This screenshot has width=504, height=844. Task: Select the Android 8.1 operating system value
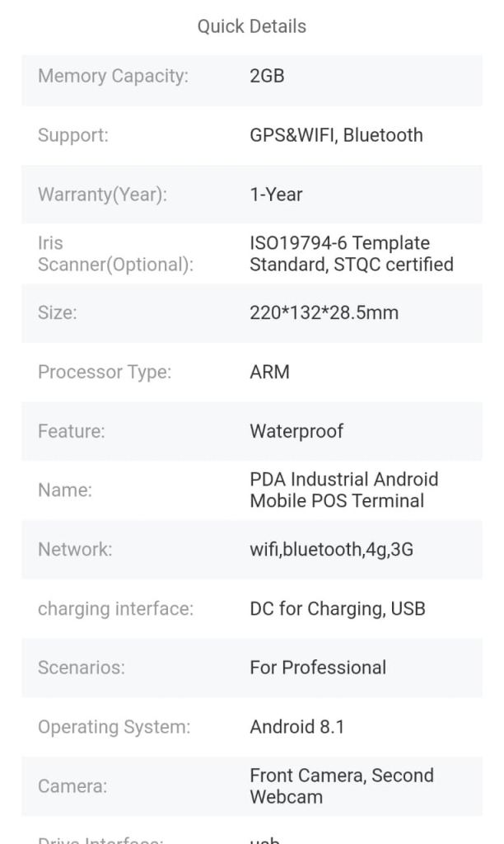click(296, 727)
